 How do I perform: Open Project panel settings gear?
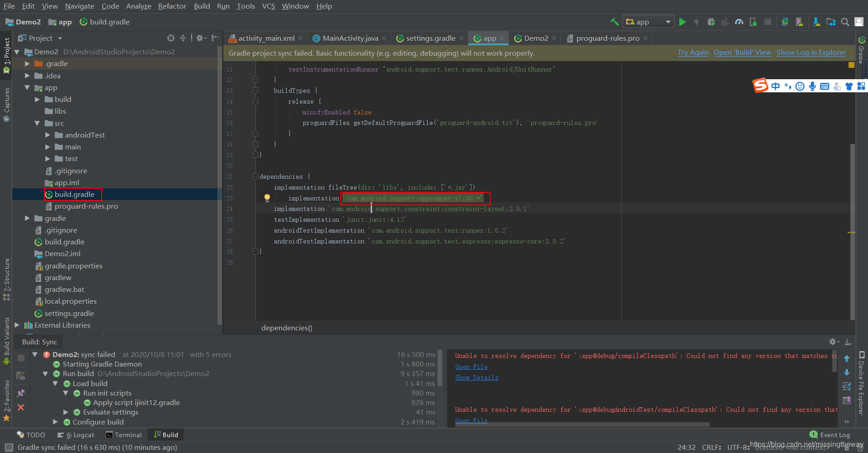point(201,38)
